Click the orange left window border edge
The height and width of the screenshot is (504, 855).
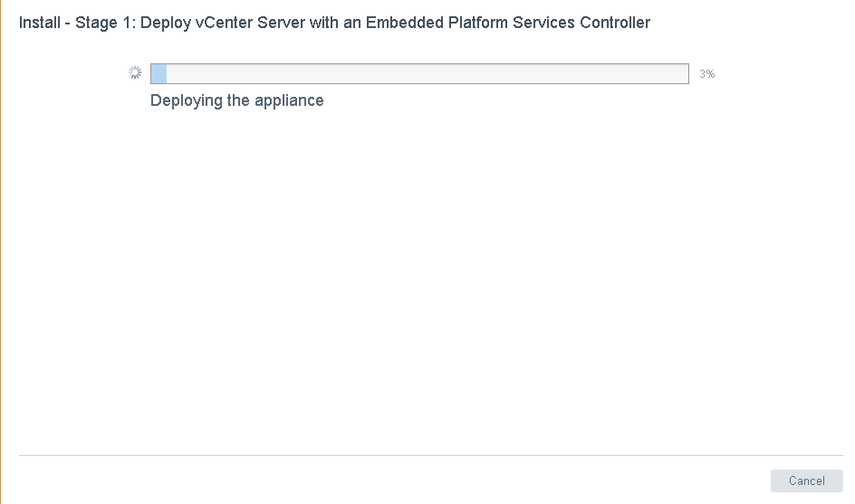click(x=1, y=253)
